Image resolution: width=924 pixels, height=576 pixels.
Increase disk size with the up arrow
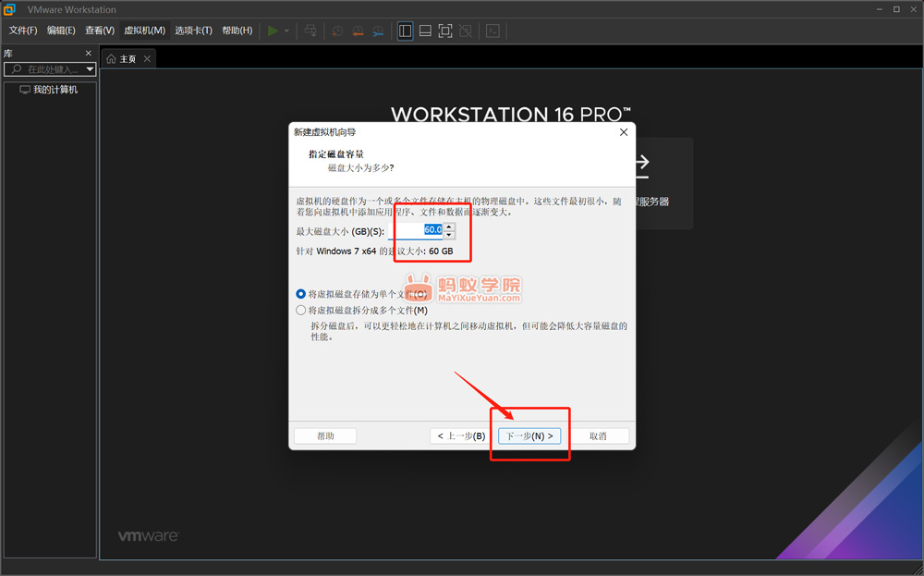click(449, 227)
